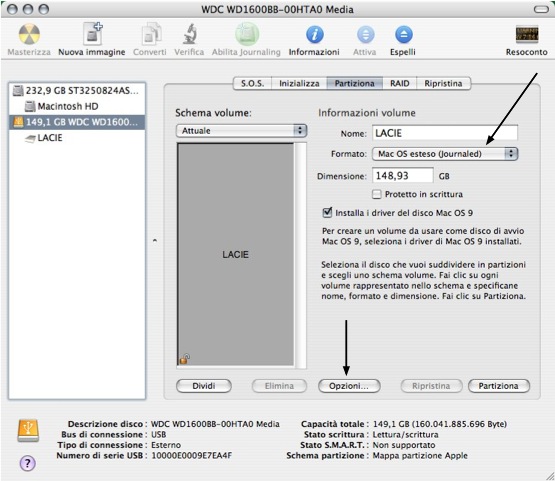Click the Converti toolbar icon

point(151,34)
